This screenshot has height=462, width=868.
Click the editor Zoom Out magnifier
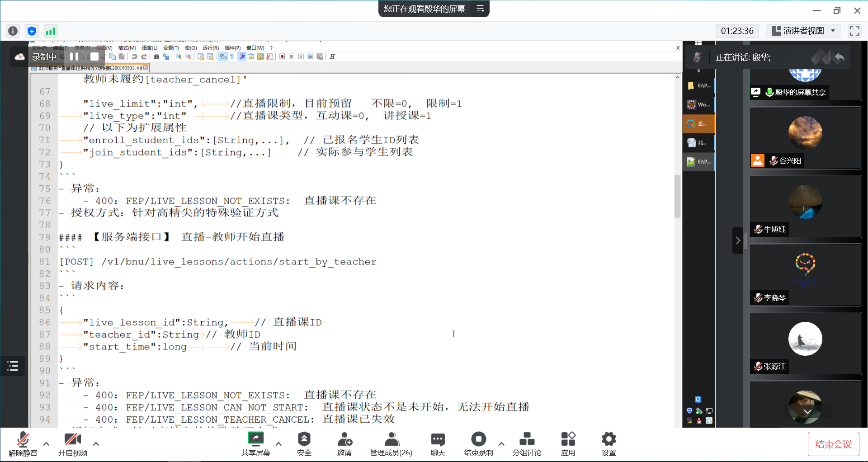click(188, 57)
